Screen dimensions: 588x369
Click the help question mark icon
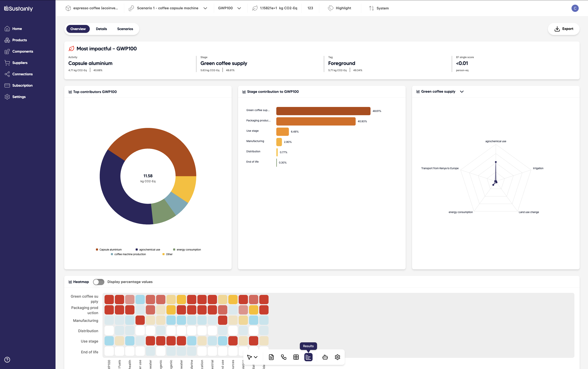point(7,360)
